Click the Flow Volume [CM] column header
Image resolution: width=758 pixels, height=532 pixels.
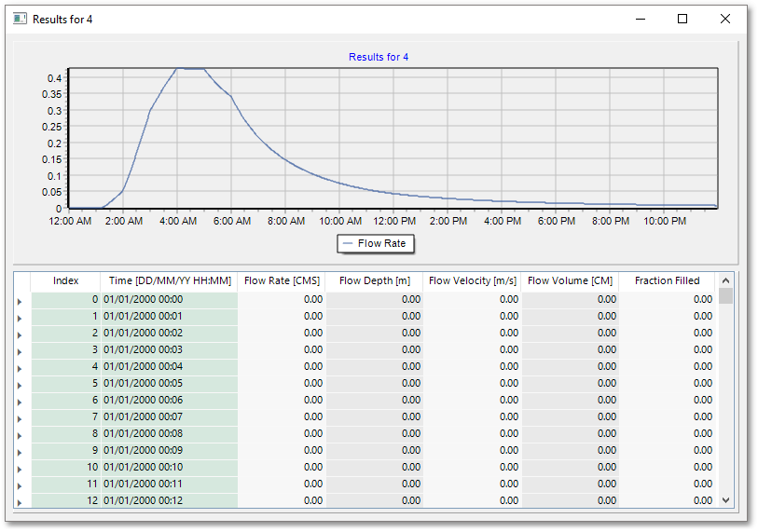[570, 280]
